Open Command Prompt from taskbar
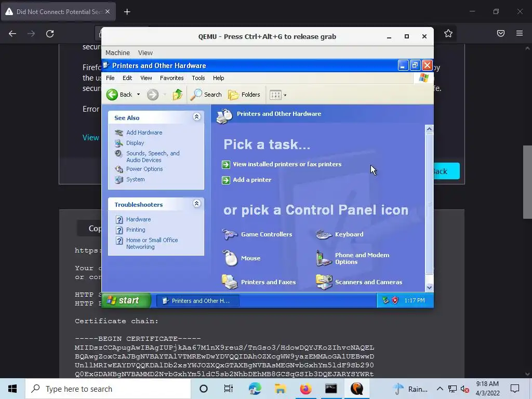Screen dimensions: 532x399 [331, 389]
